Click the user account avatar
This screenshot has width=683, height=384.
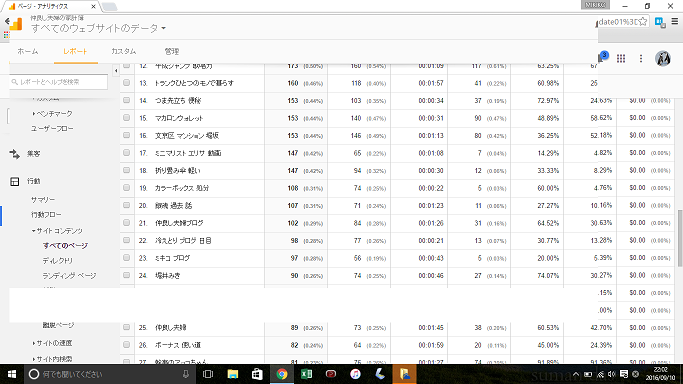tap(663, 58)
